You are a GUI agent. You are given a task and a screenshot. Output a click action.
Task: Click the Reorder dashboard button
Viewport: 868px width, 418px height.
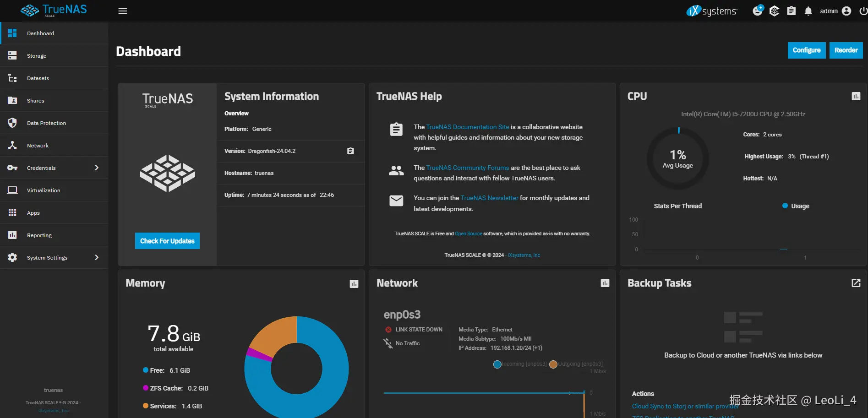point(846,50)
